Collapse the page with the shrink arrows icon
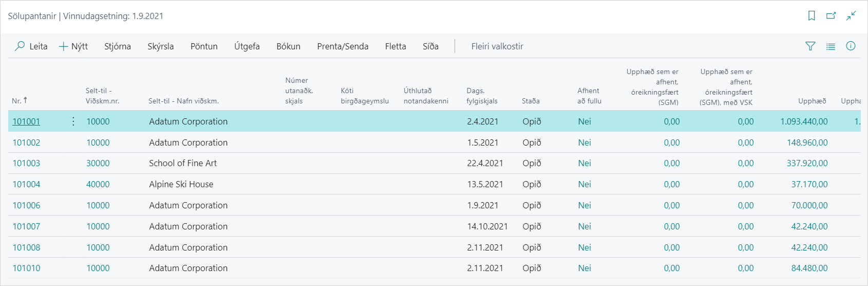The height and width of the screenshot is (286, 868). [851, 16]
